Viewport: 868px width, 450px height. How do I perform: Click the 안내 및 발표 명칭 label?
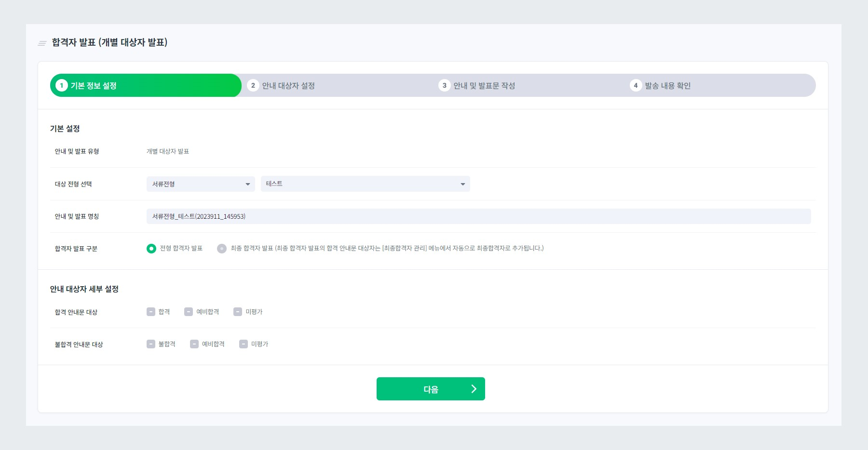tap(77, 216)
